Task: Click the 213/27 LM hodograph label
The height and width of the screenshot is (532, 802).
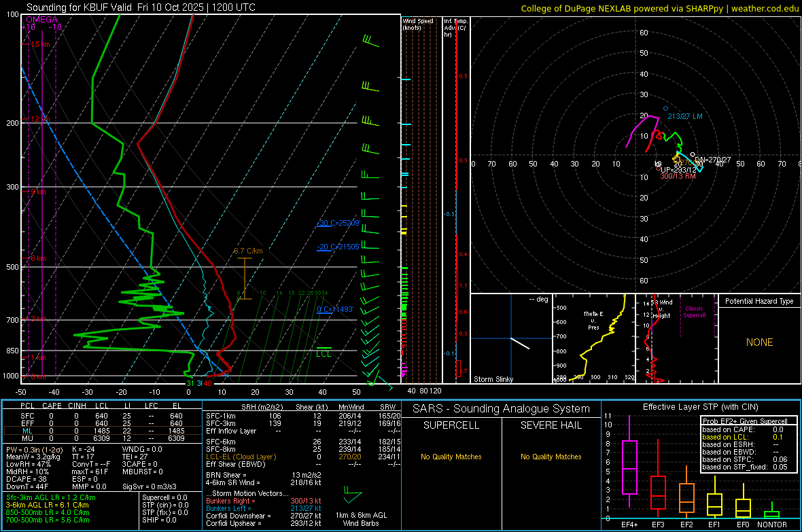Action: 685,117
